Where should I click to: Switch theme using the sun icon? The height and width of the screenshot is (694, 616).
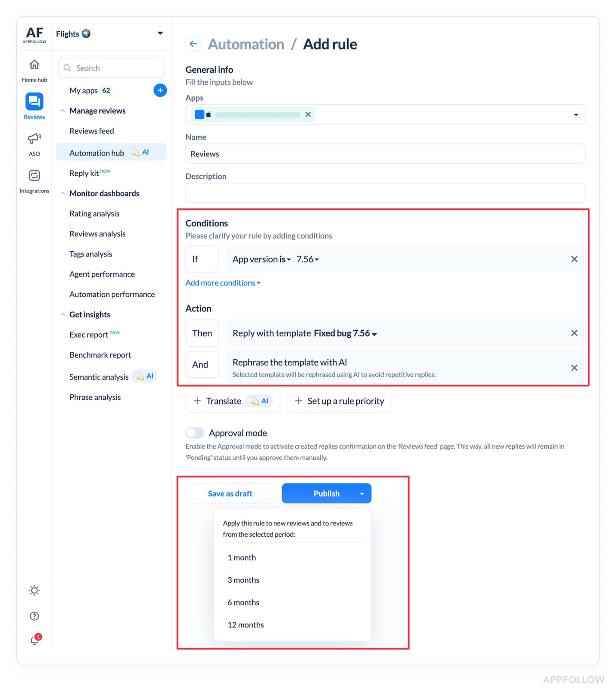click(34, 591)
